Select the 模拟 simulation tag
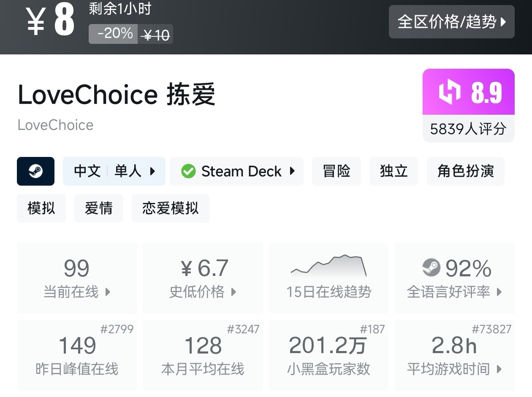This screenshot has height=397, width=532. [x=41, y=208]
